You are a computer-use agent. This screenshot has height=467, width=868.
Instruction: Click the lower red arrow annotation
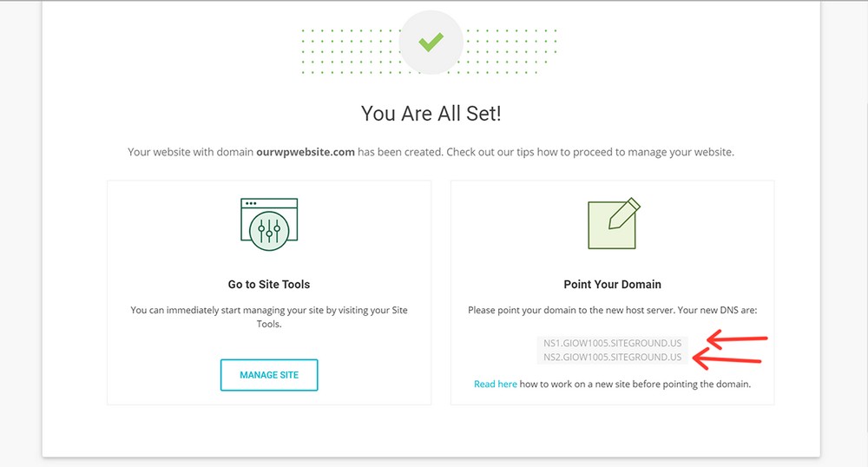[727, 359]
